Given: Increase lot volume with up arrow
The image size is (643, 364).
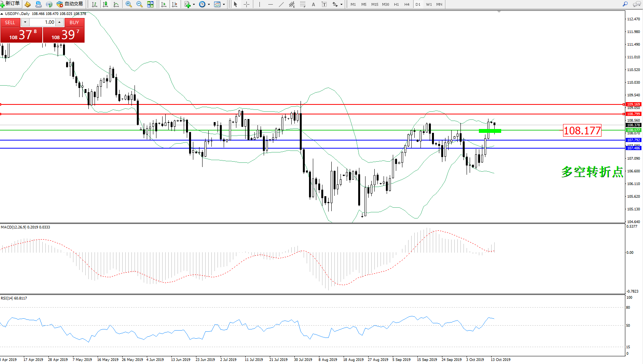Looking at the screenshot, I should click(x=60, y=22).
